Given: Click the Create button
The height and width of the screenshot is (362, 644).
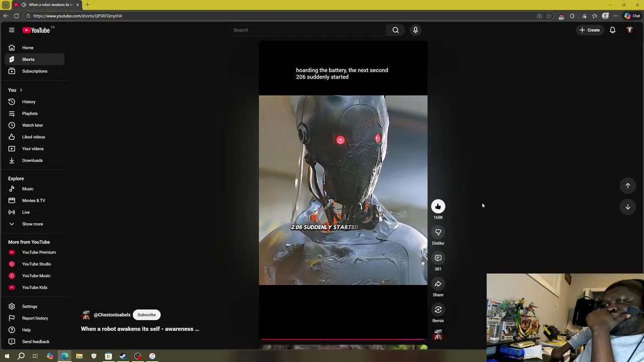Looking at the screenshot, I should point(589,30).
